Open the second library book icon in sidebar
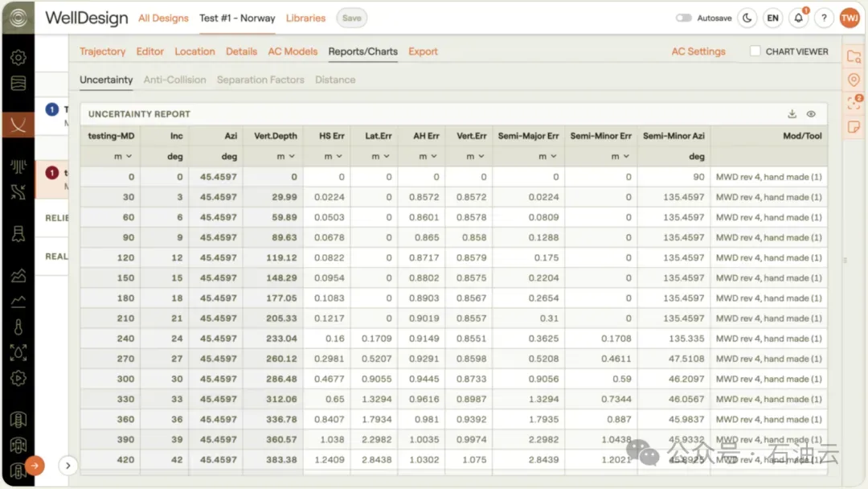 click(18, 446)
